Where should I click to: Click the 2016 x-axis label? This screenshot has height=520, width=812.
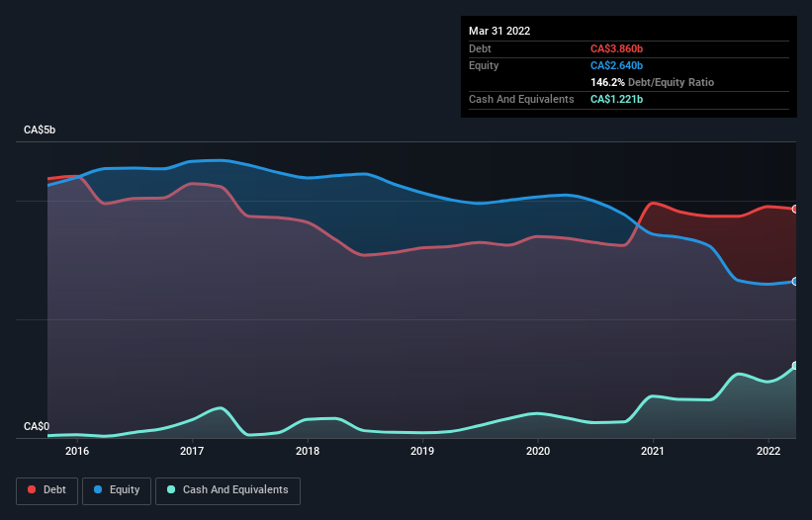[77, 451]
